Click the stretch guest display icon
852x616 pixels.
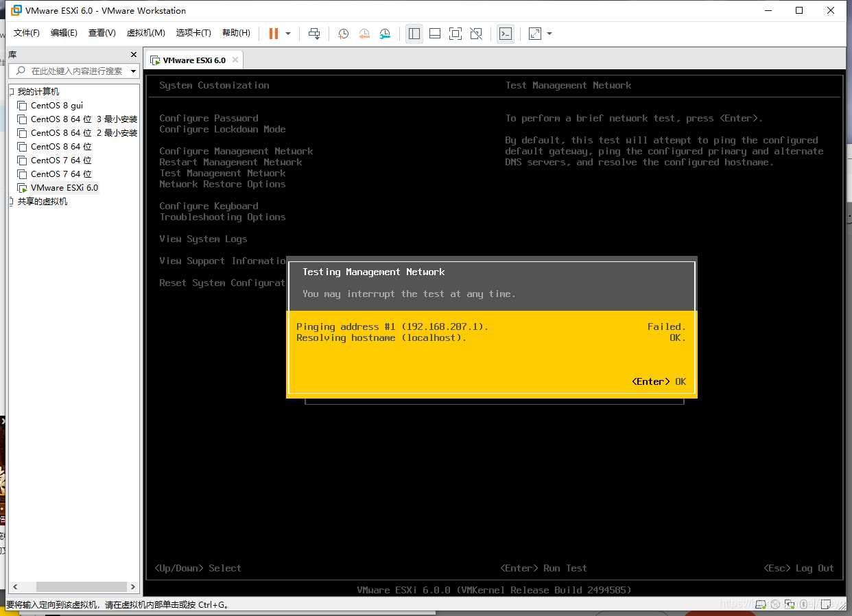coord(535,34)
